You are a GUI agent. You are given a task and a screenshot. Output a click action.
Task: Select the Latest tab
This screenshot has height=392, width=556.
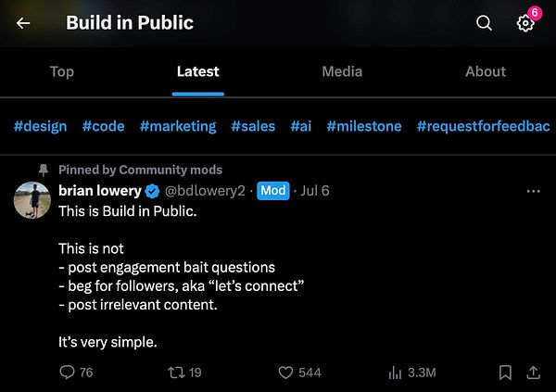(198, 71)
